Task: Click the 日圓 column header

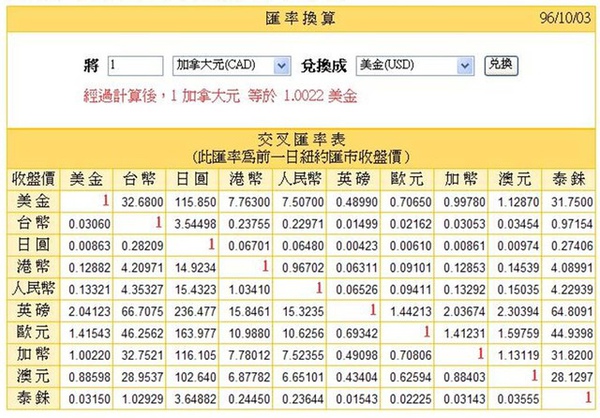Action: pyautogui.click(x=192, y=179)
